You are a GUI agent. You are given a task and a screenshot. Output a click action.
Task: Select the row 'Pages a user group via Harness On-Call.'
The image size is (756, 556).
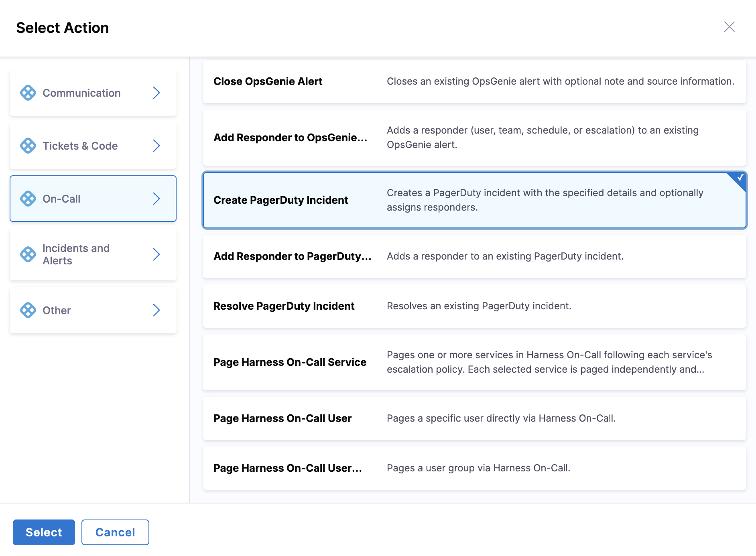[475, 468]
